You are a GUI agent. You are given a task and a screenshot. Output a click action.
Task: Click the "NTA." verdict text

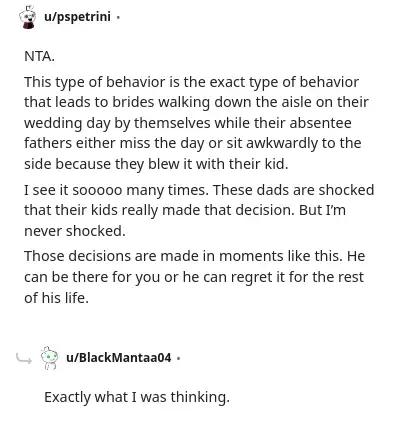(39, 56)
